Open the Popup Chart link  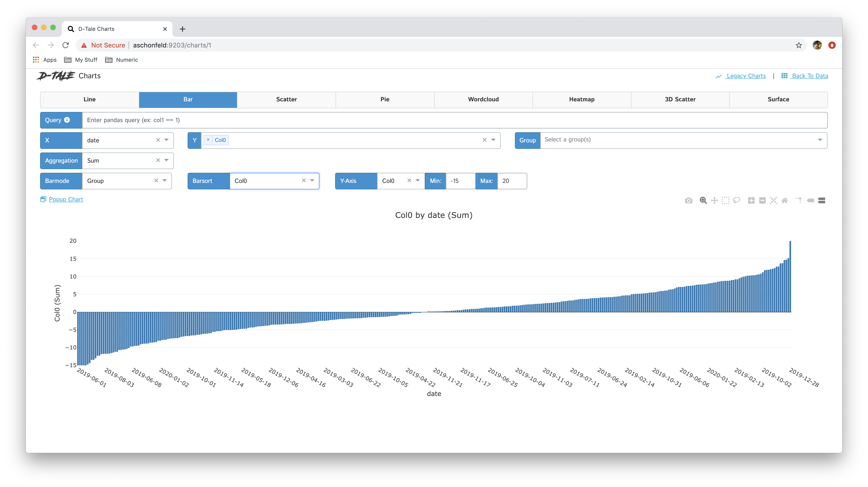[66, 199]
